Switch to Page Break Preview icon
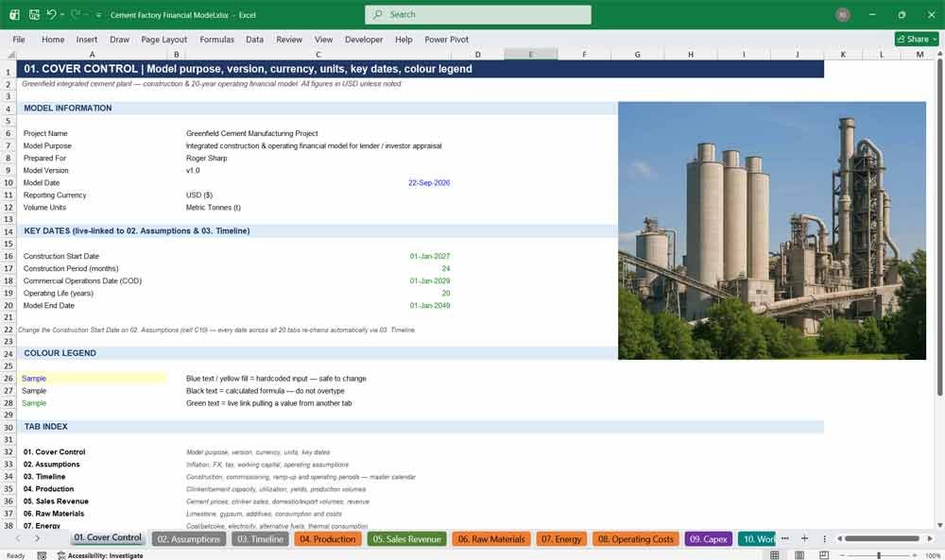The width and height of the screenshot is (945, 560). tap(824, 555)
